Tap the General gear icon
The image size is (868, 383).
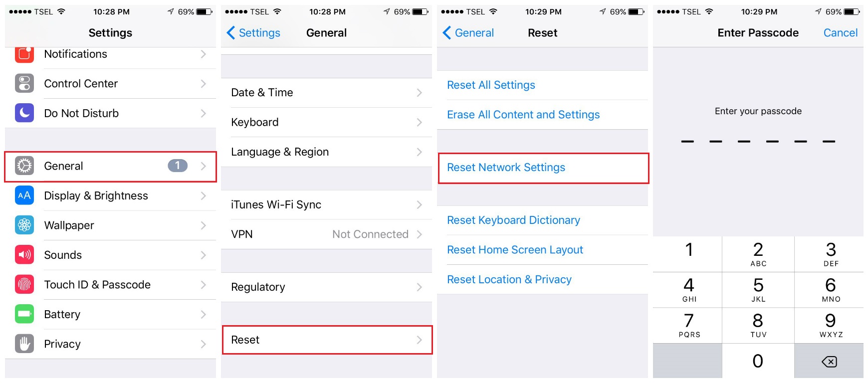pyautogui.click(x=24, y=166)
